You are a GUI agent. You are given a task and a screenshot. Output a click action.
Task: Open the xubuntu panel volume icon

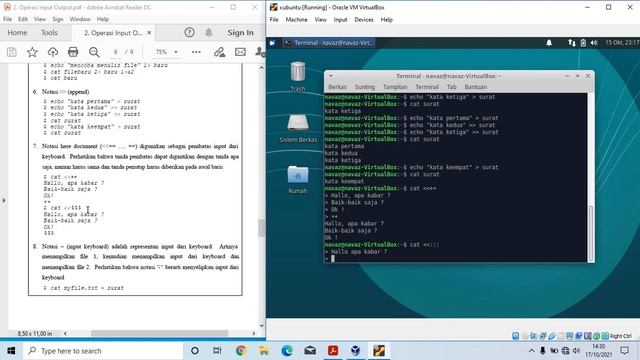click(x=594, y=42)
